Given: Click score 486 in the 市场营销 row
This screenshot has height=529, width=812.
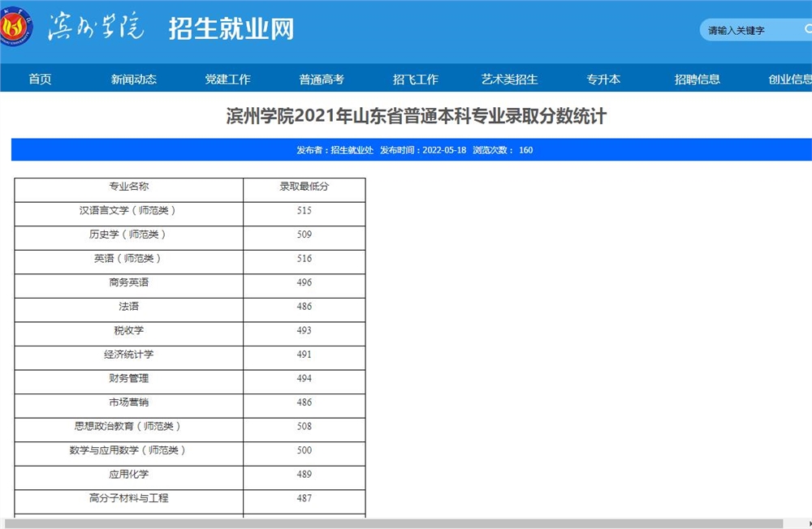Looking at the screenshot, I should click(x=304, y=402).
